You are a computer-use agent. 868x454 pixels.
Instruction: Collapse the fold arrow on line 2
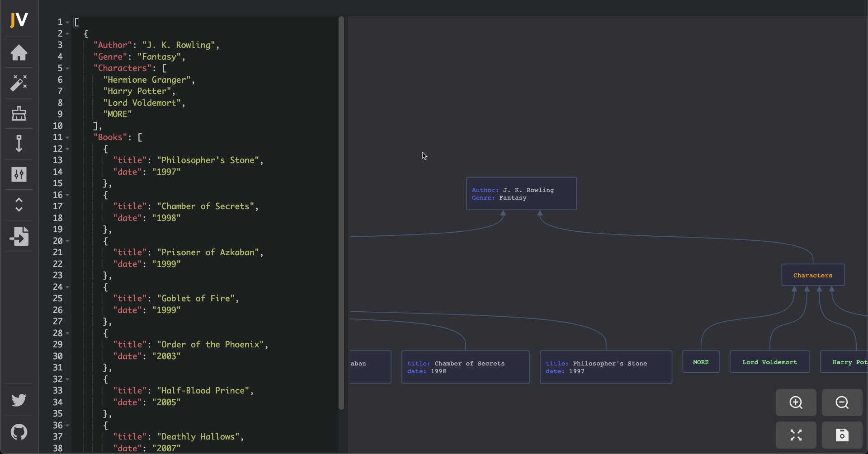[x=67, y=34]
